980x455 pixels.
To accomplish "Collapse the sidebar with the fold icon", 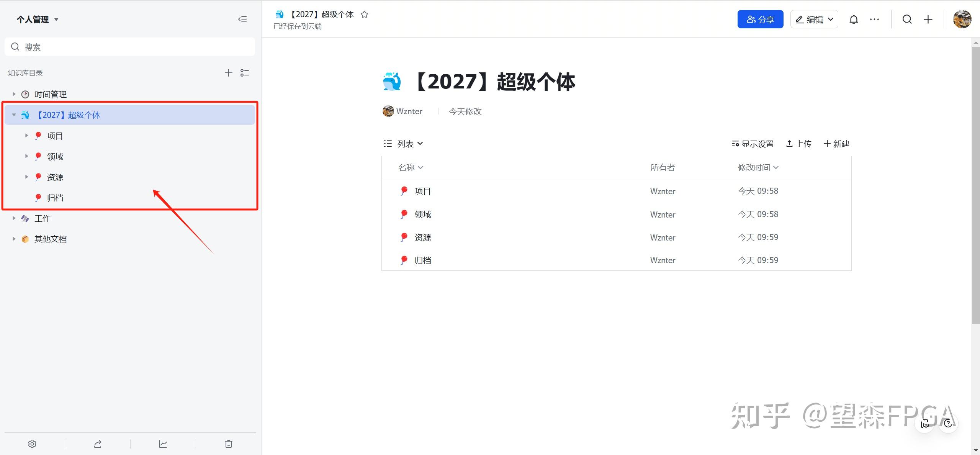I will coord(242,19).
